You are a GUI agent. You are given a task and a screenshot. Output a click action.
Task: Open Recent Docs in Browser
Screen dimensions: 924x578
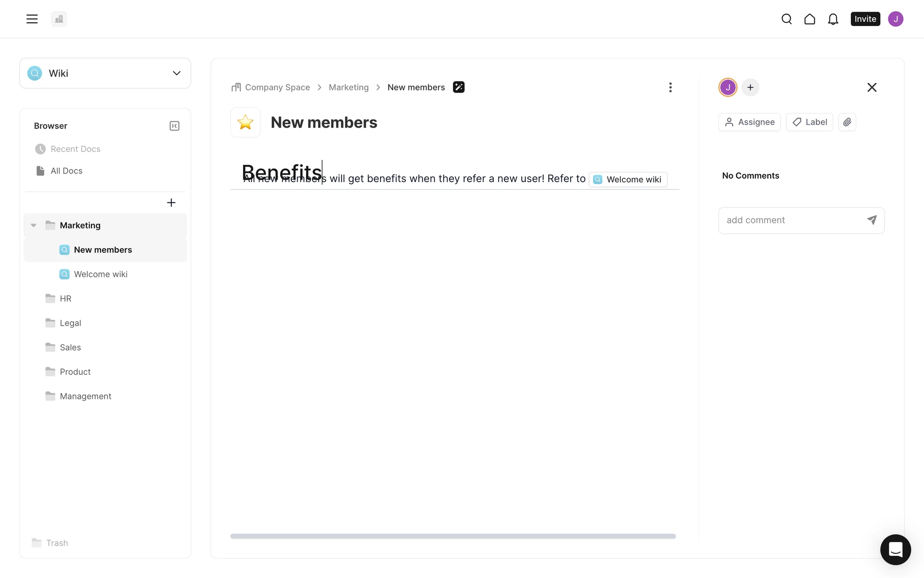[x=75, y=149]
